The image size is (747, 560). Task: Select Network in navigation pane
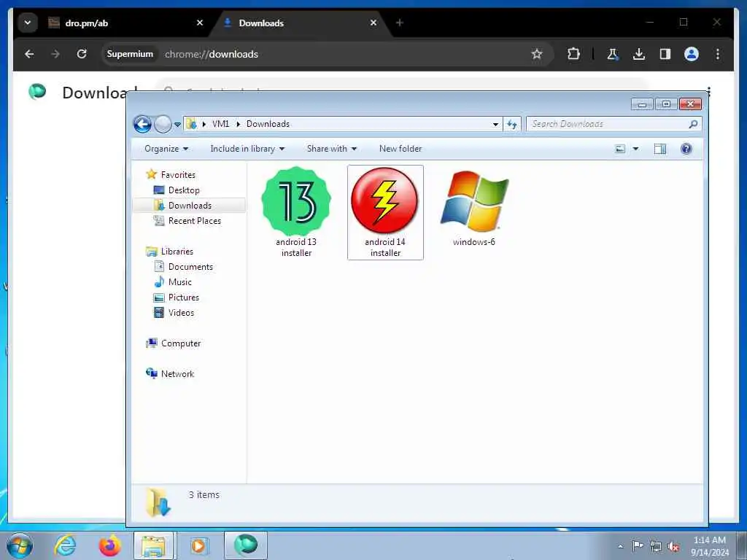pyautogui.click(x=177, y=374)
